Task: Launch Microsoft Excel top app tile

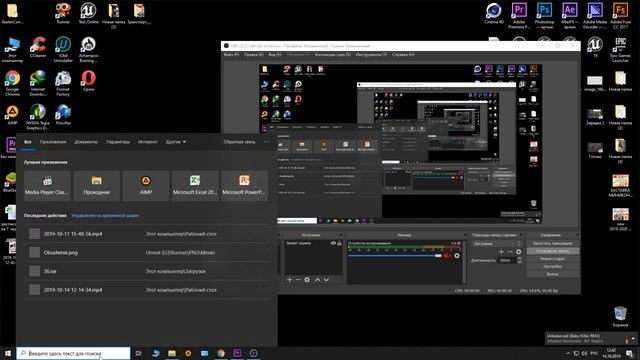Action: pos(195,186)
